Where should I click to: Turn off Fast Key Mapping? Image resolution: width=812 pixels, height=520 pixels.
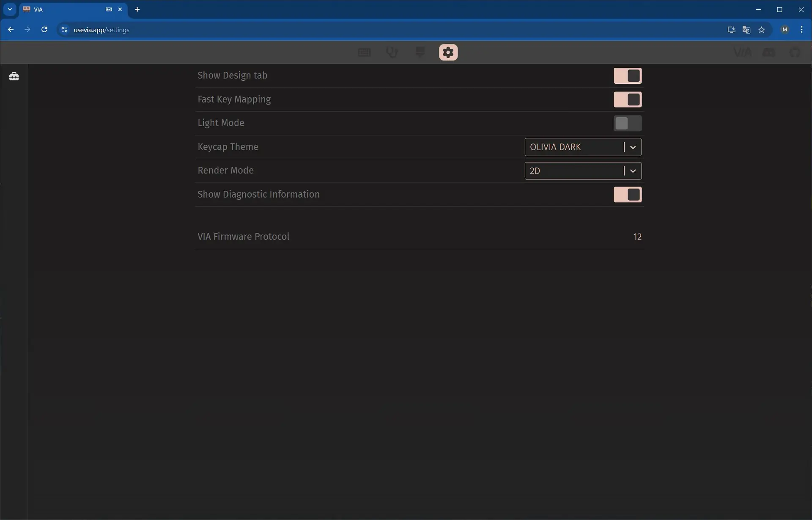pyautogui.click(x=627, y=99)
